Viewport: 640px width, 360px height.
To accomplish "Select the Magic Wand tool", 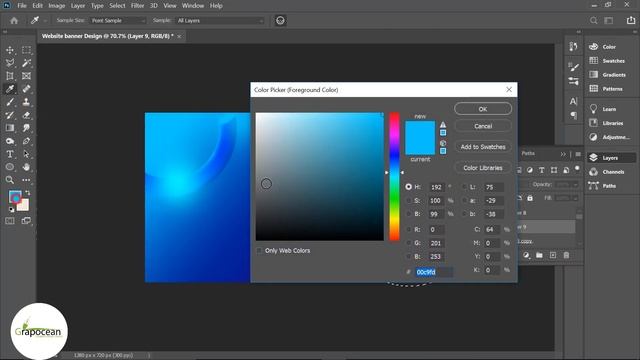I will point(27,63).
